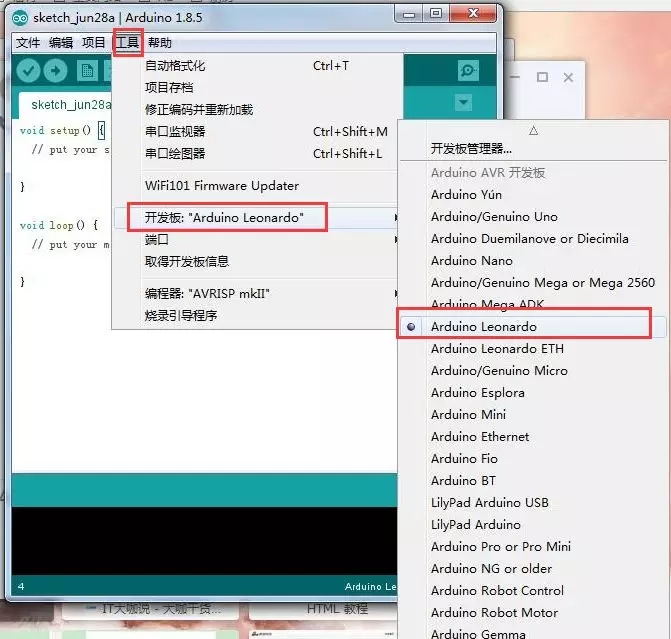The width and height of the screenshot is (671, 639).
Task: Expand the 开发板 submenu arrow
Action: click(396, 218)
